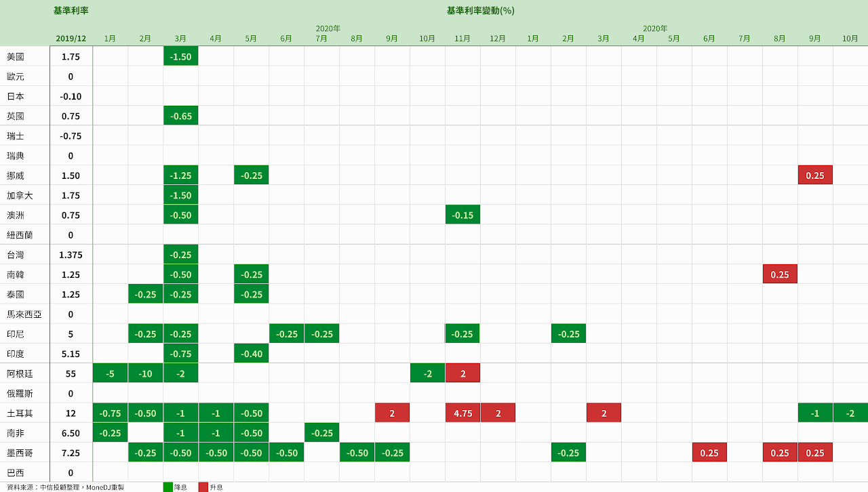This screenshot has width=868, height=492.
Task: Select the -0.25 cell in 台灣 row
Action: [180, 255]
